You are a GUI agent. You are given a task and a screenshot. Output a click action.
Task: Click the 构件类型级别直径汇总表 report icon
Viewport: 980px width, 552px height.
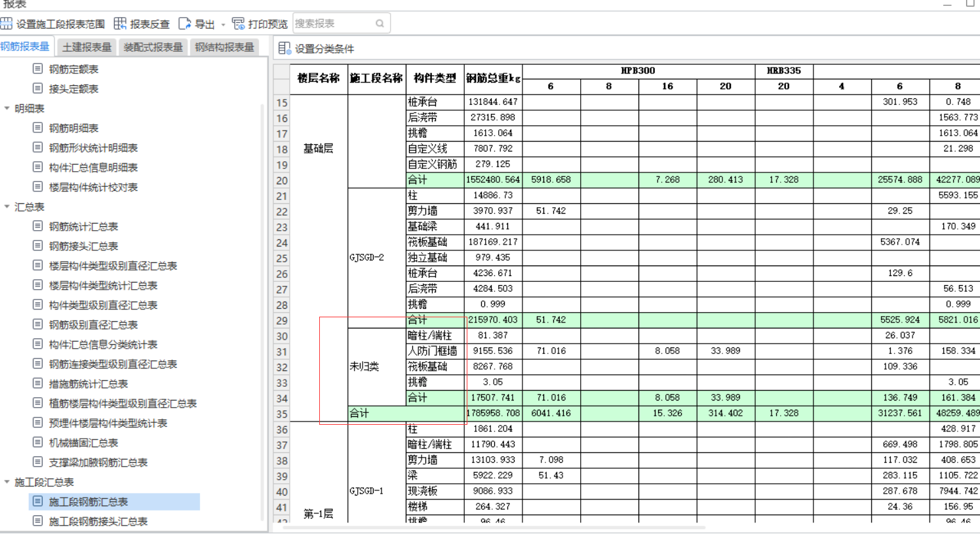37,305
